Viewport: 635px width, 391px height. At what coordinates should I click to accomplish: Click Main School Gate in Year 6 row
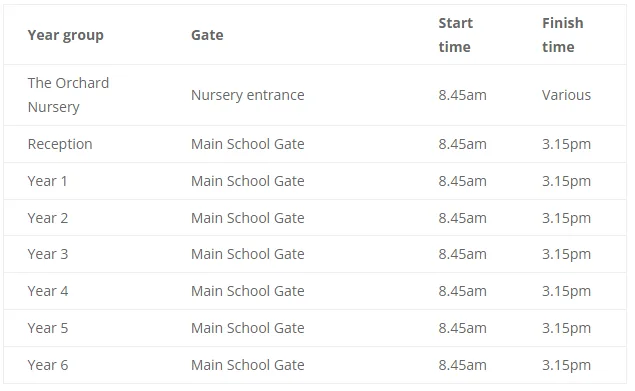click(247, 365)
